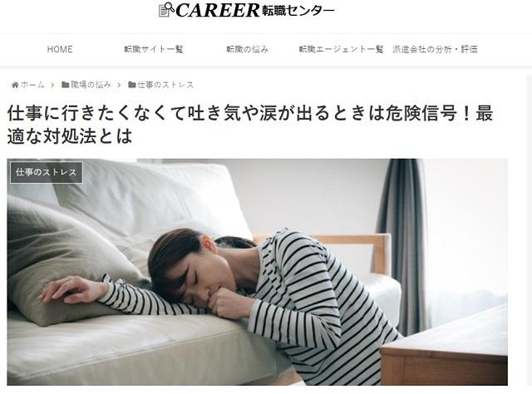The image size is (532, 394).
Task: Click the featured photo of woman on sofa
Action: coord(257,272)
